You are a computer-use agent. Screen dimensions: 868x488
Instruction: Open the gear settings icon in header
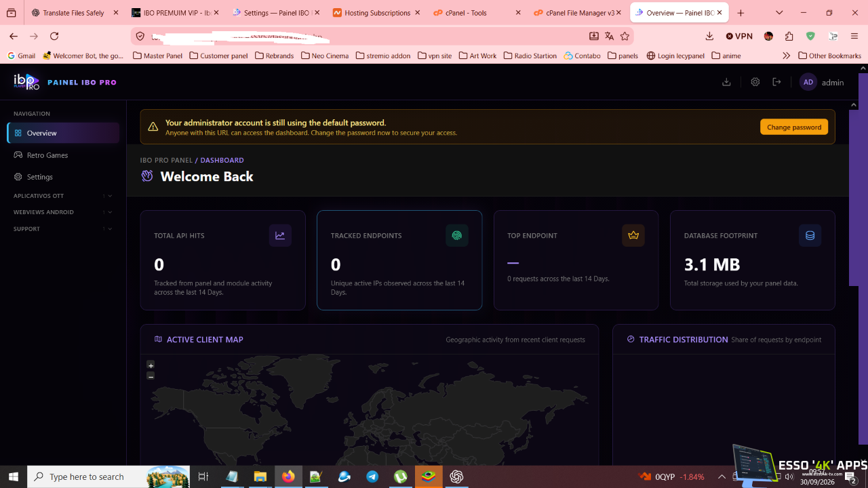click(755, 82)
